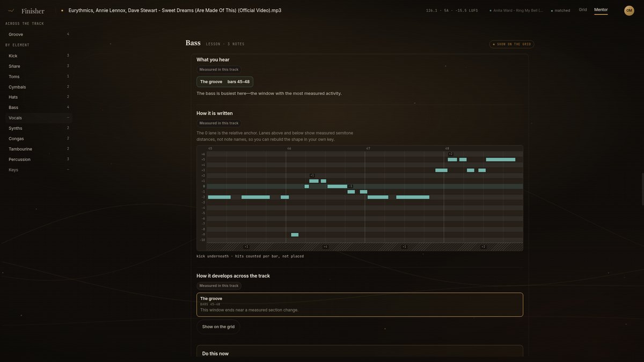Switch to the Grid tab

point(583,10)
